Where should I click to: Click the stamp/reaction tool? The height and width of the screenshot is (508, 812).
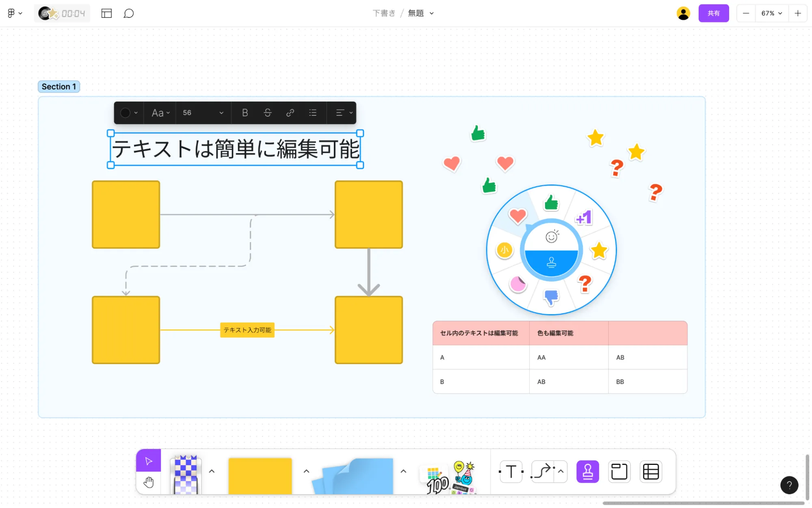tap(587, 471)
